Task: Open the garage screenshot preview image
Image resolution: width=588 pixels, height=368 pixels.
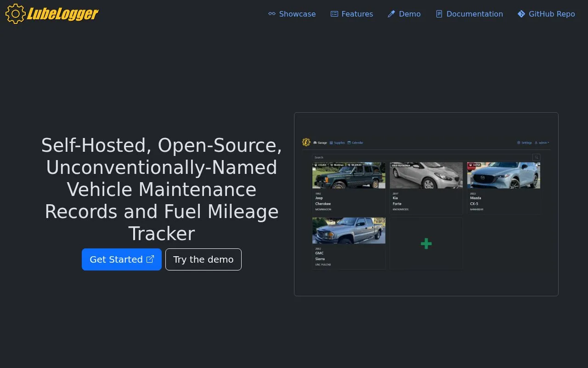Action: (x=426, y=204)
